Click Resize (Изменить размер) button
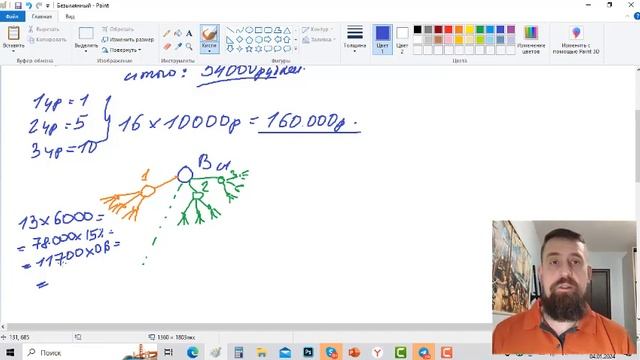 [x=128, y=40]
